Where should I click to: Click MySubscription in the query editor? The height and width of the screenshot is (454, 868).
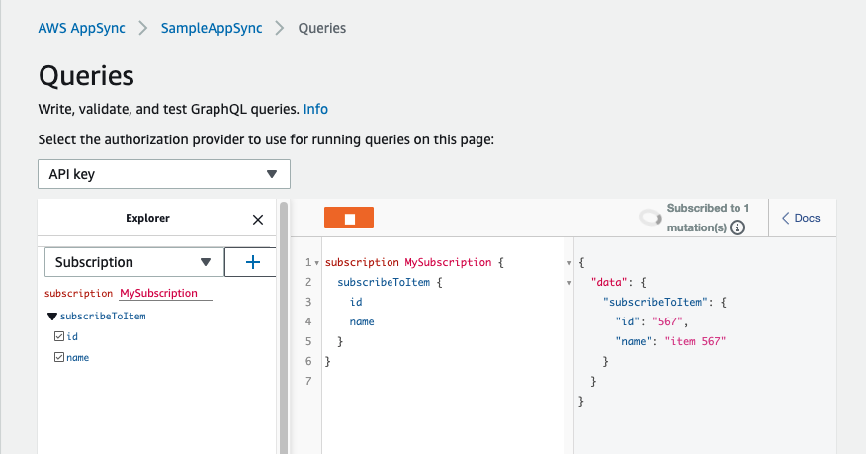(x=448, y=262)
